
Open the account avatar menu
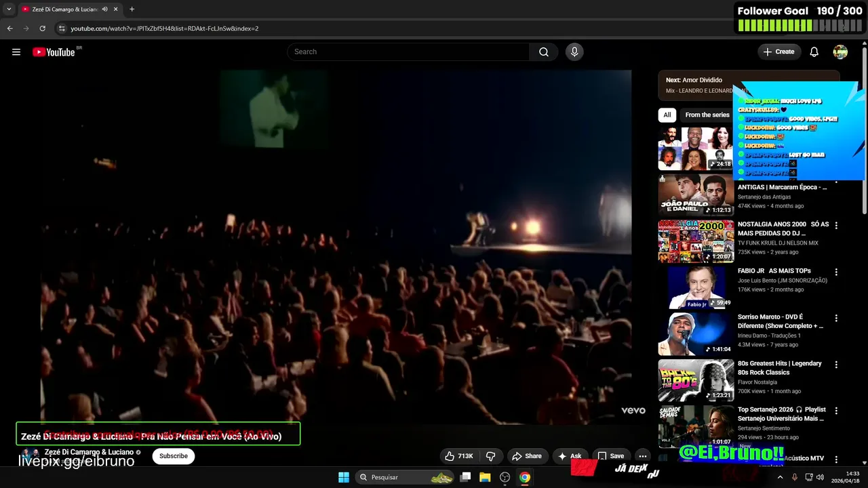(840, 52)
